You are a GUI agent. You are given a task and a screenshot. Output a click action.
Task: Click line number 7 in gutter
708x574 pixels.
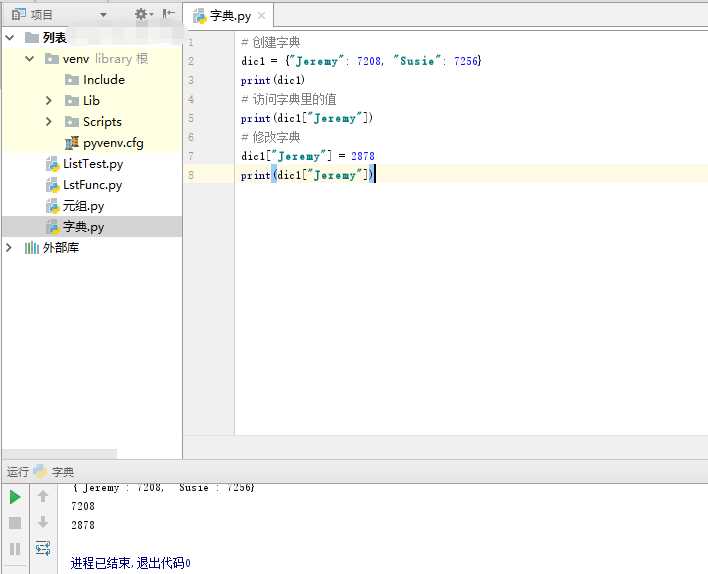point(191,156)
